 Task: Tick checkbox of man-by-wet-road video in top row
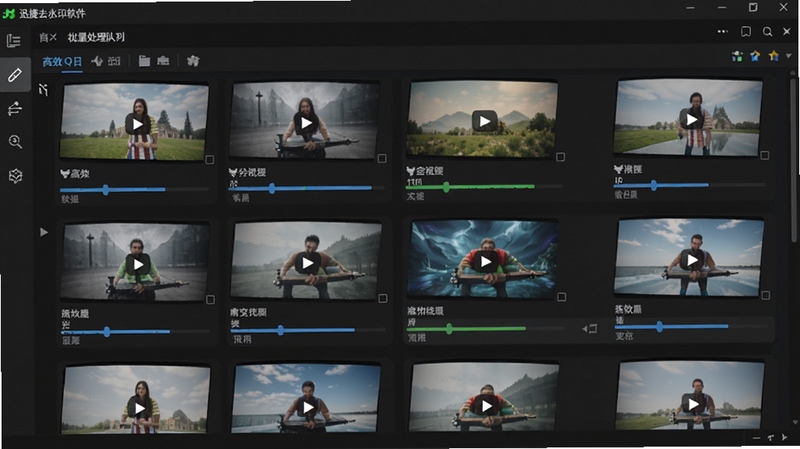tap(764, 155)
